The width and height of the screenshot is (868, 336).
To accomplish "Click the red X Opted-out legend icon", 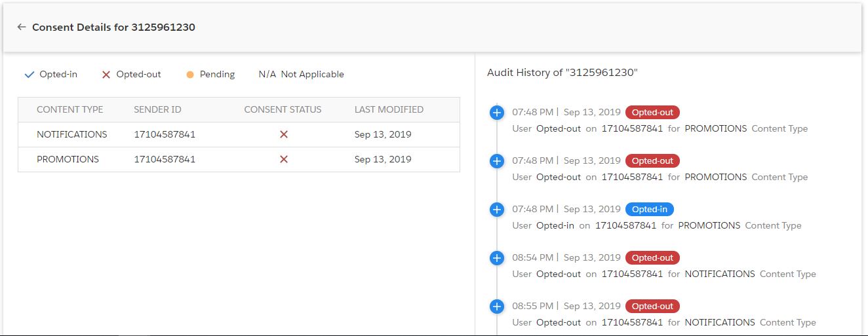I will (106, 75).
